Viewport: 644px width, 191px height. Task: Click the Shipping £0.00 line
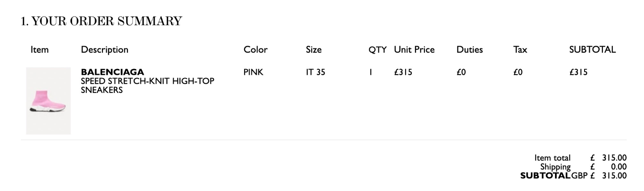pos(584,167)
